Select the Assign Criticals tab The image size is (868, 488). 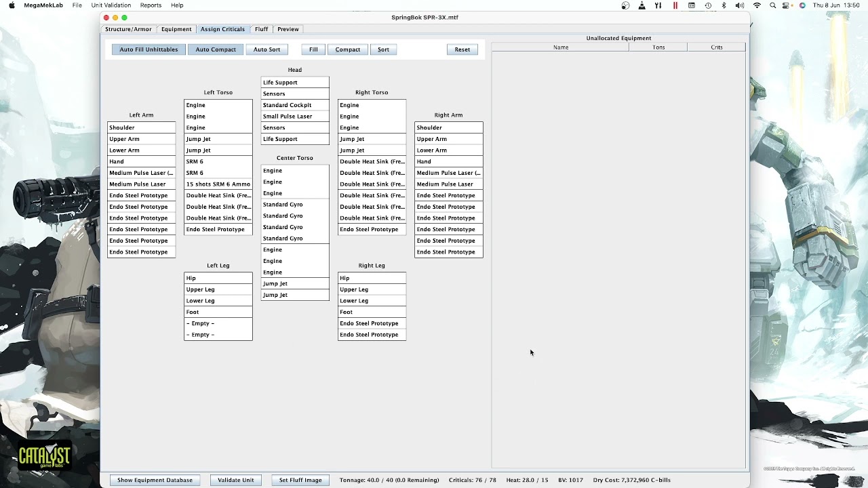222,29
